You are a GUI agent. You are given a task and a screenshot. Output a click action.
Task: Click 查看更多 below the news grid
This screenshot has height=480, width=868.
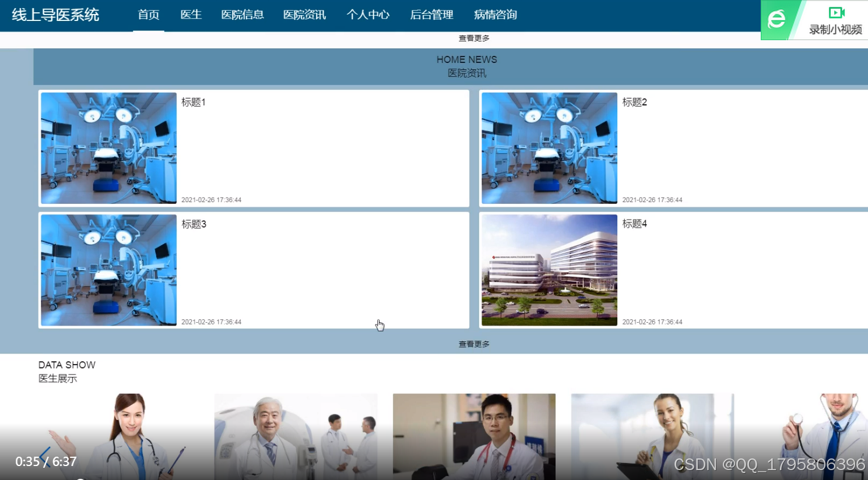point(473,344)
